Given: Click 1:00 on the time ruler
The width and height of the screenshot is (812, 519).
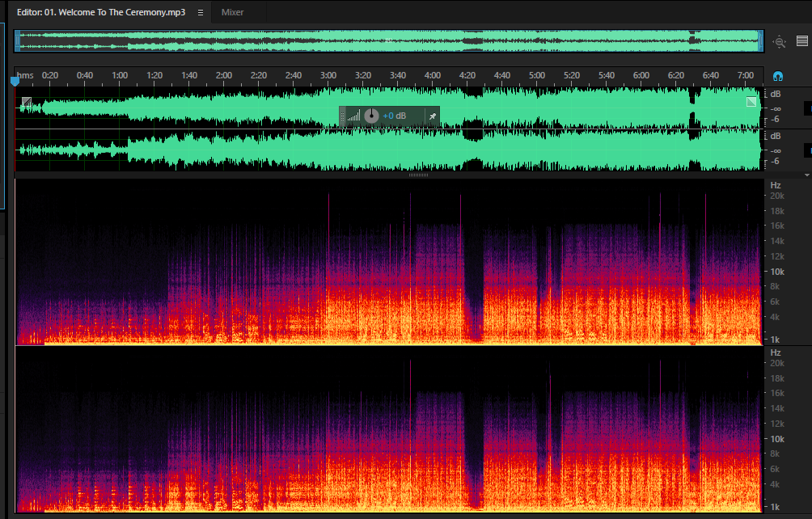Looking at the screenshot, I should click(x=120, y=75).
